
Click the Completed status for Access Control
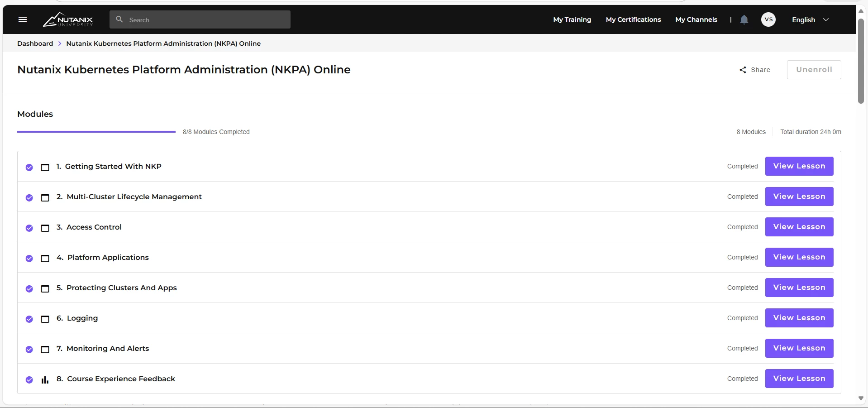click(x=742, y=227)
